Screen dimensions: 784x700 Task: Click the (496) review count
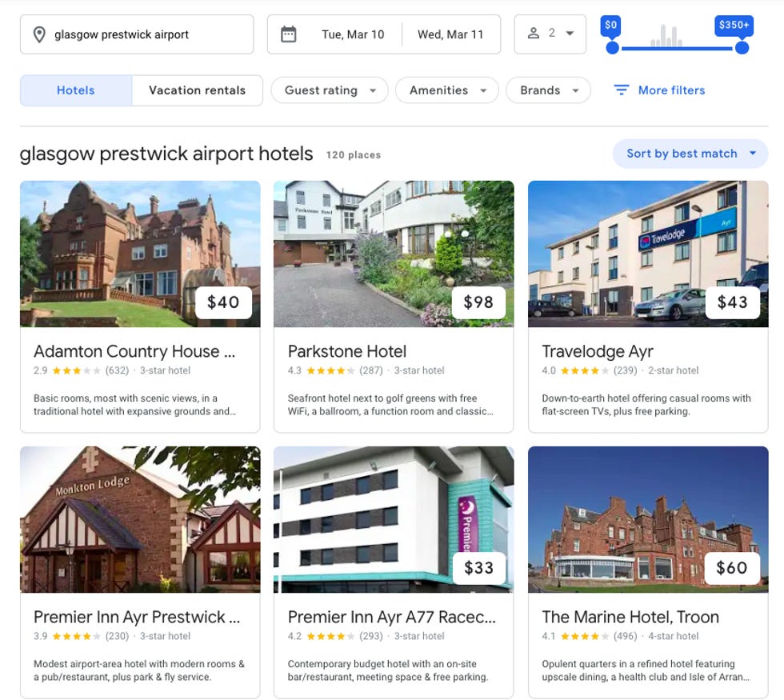click(x=626, y=636)
